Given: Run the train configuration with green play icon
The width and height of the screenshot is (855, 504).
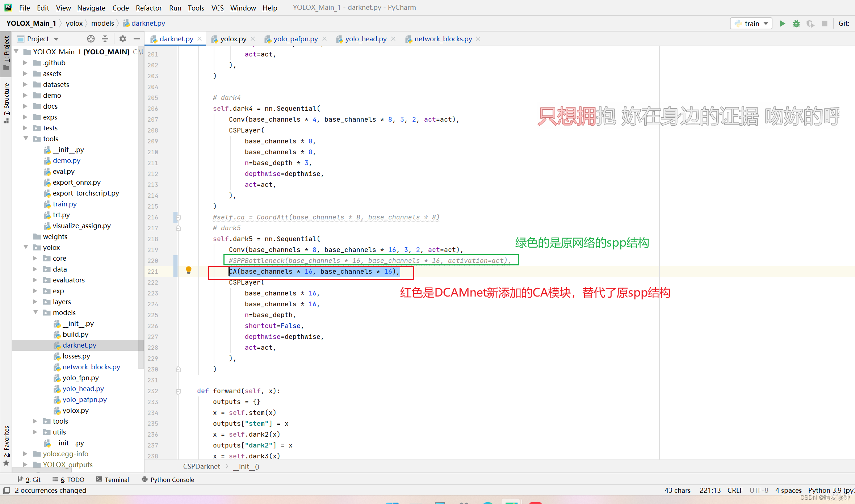Looking at the screenshot, I should (782, 24).
